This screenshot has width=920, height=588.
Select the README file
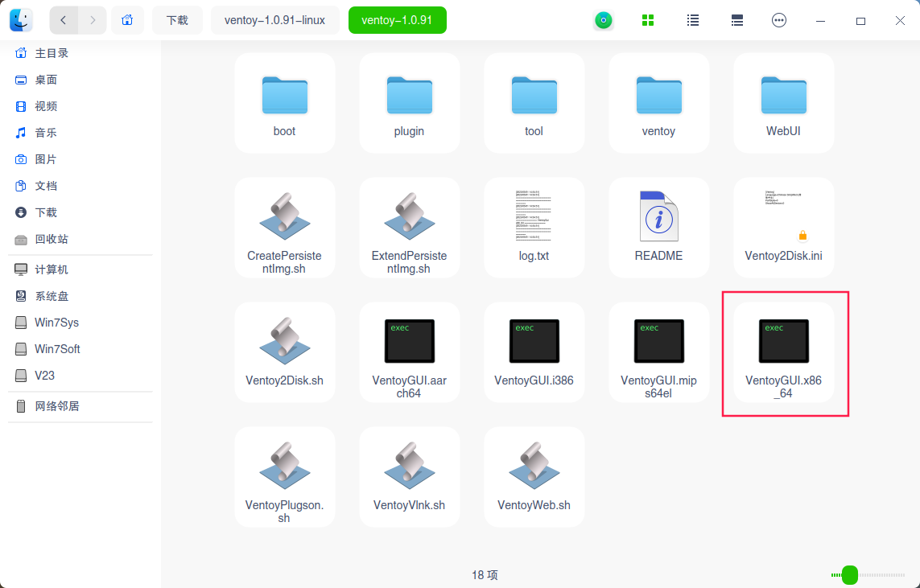pos(659,228)
